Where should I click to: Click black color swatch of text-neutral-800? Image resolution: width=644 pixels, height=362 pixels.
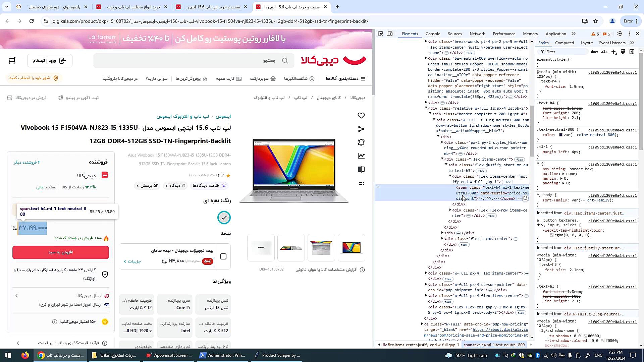[561, 135]
